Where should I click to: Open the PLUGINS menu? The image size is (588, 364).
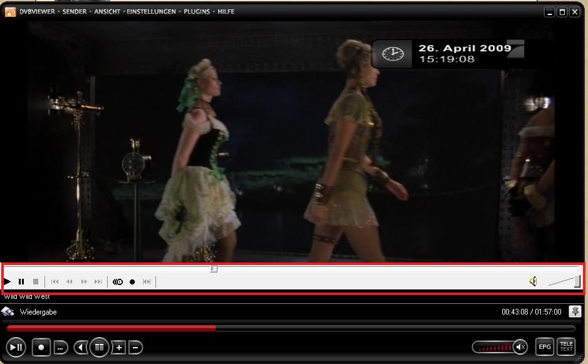(x=196, y=12)
